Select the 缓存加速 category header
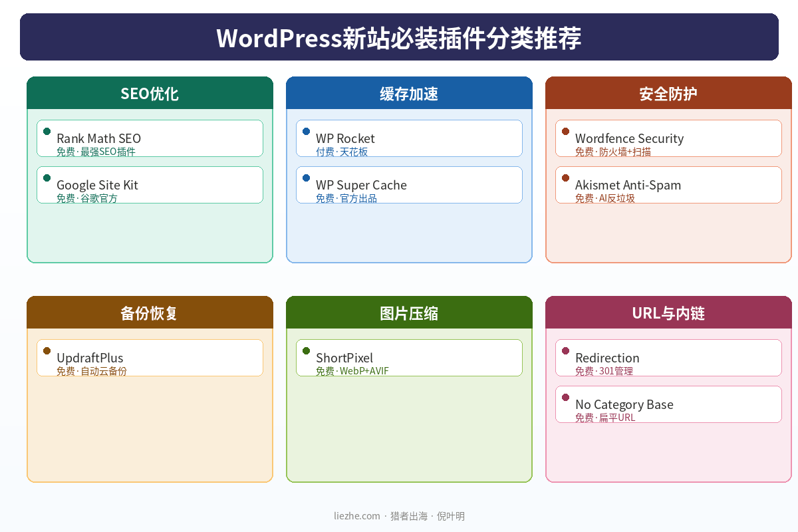Screen dimensions: 798x532 point(409,93)
